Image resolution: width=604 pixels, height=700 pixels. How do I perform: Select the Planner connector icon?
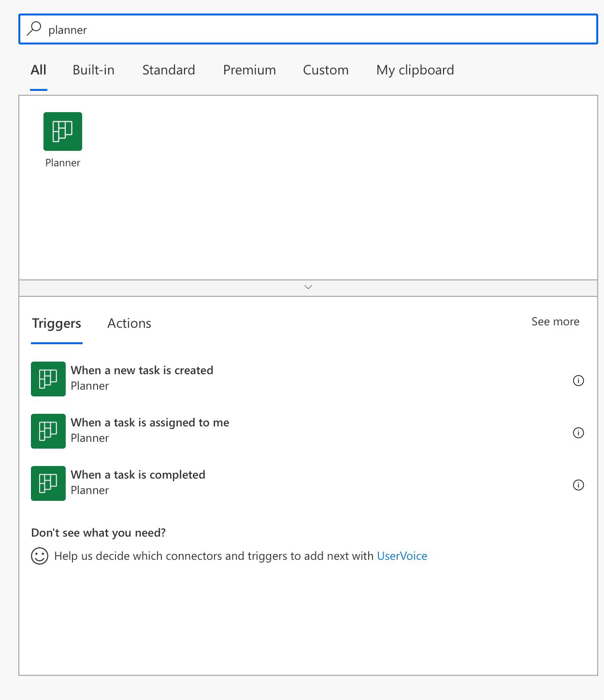coord(62,131)
